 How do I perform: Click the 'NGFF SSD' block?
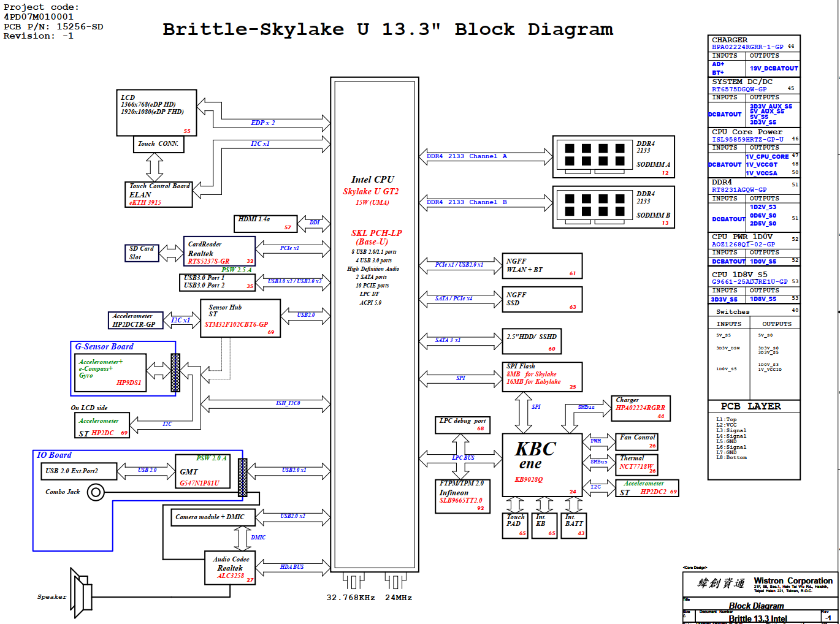click(x=542, y=299)
